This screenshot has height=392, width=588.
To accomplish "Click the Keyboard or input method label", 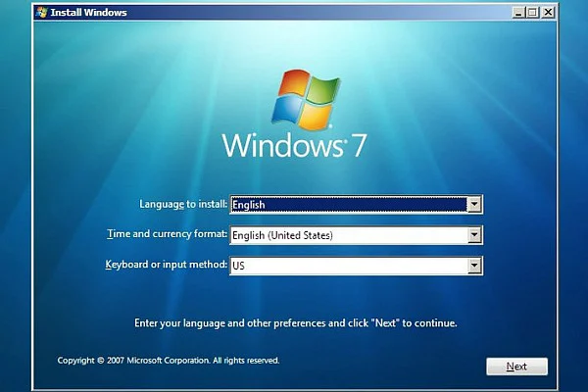I will point(167,265).
